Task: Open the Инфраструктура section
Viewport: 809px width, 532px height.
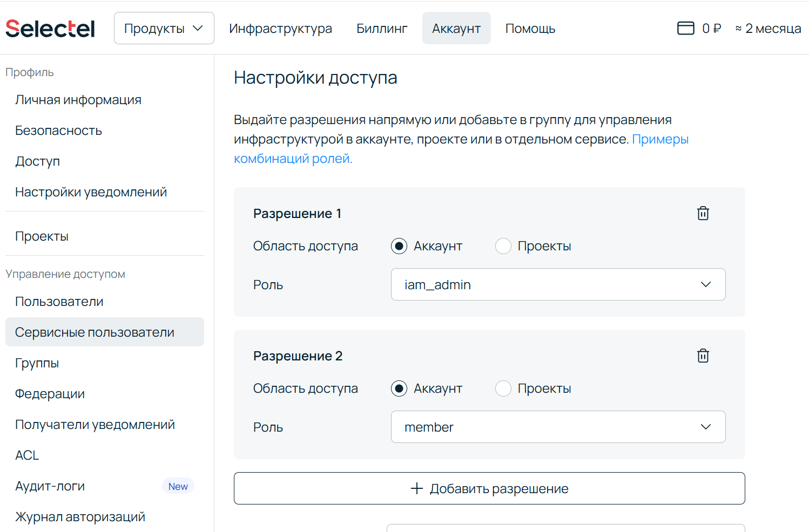Action: click(x=280, y=28)
